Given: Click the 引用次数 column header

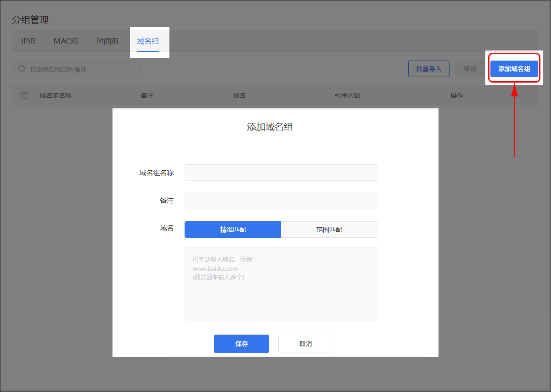Looking at the screenshot, I should click(x=347, y=95).
